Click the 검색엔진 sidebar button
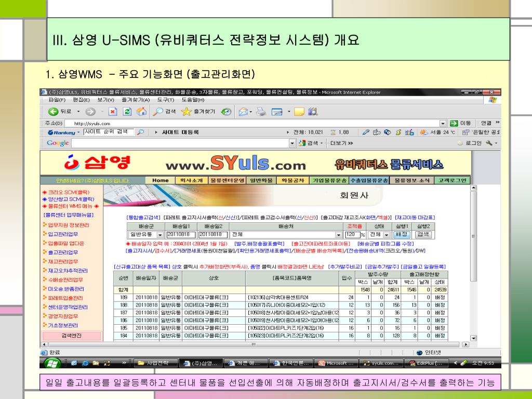The image size is (532, 399). click(x=72, y=336)
